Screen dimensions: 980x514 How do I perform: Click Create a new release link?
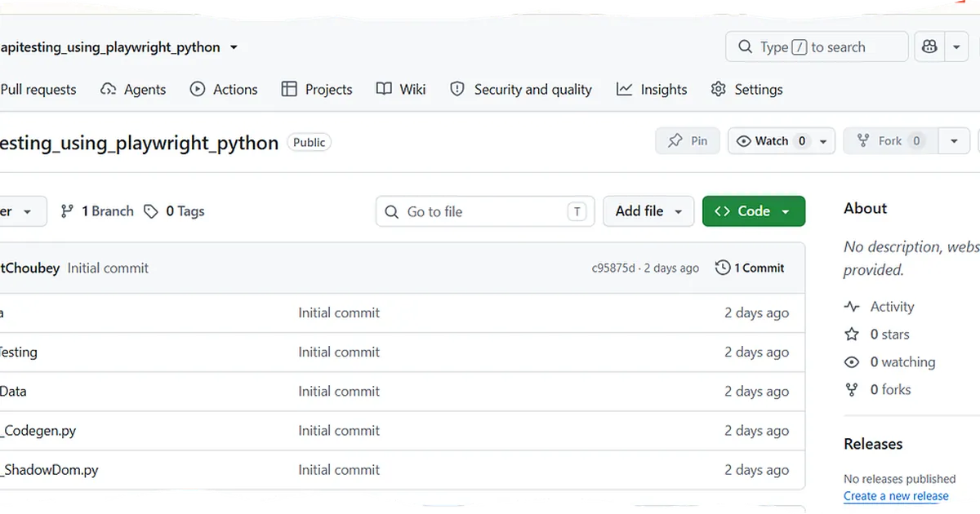point(896,496)
